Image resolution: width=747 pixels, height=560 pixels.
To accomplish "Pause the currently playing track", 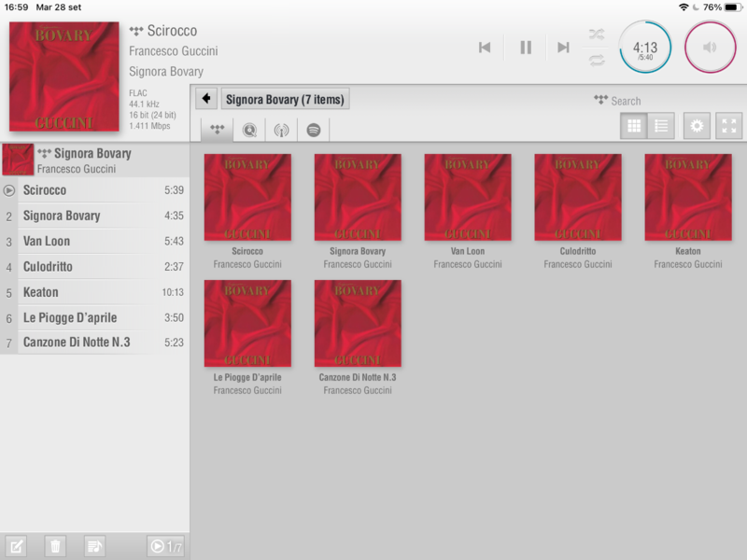I will tap(526, 48).
